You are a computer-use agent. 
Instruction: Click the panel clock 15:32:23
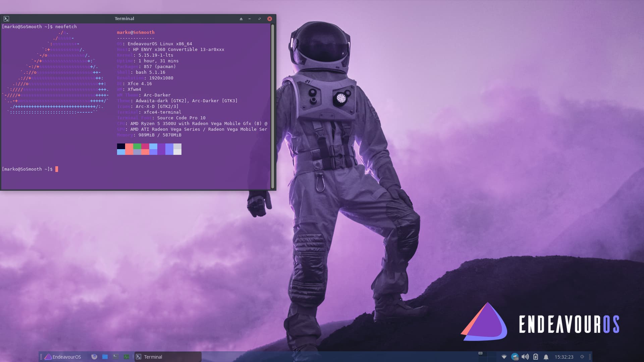[564, 357]
